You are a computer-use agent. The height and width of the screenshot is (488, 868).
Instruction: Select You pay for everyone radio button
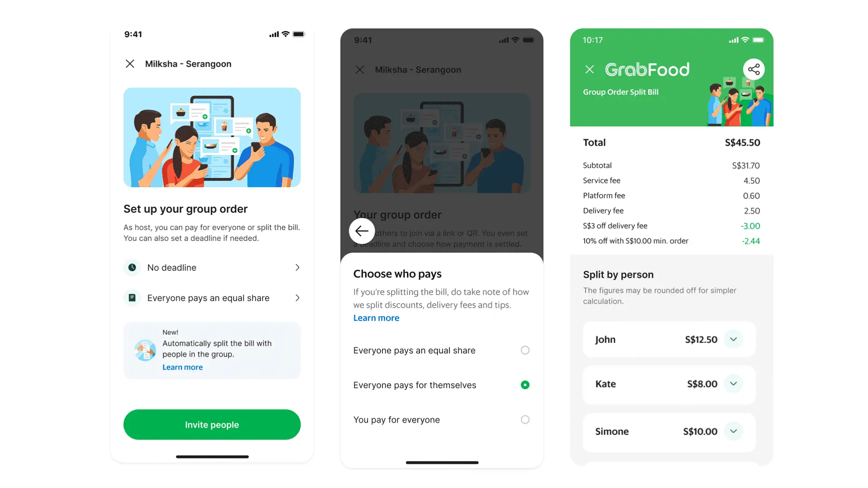point(524,419)
